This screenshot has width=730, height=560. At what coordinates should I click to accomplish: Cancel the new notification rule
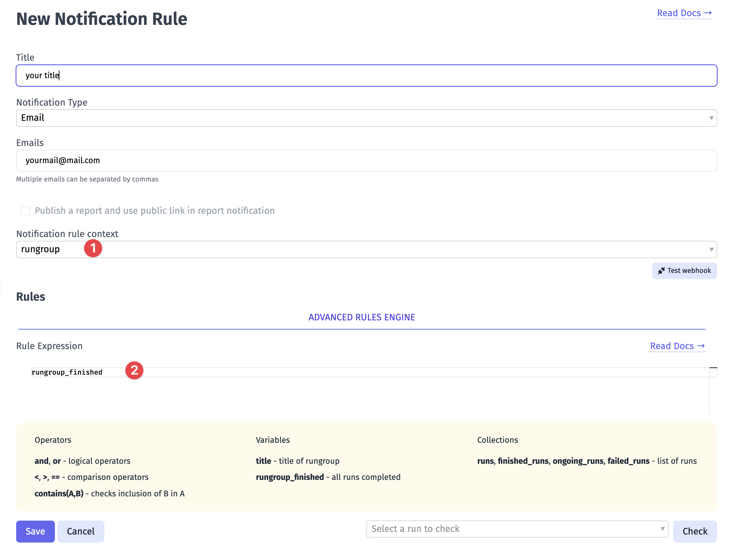tap(81, 531)
